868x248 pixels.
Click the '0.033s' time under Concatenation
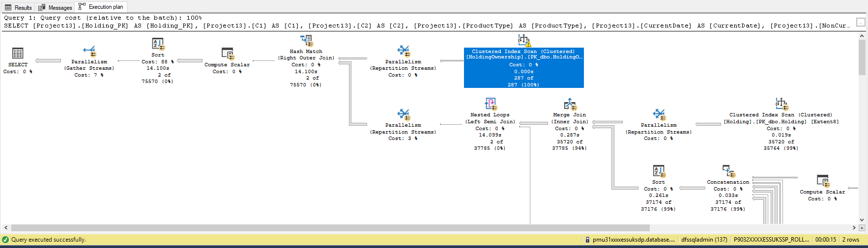coord(728,195)
